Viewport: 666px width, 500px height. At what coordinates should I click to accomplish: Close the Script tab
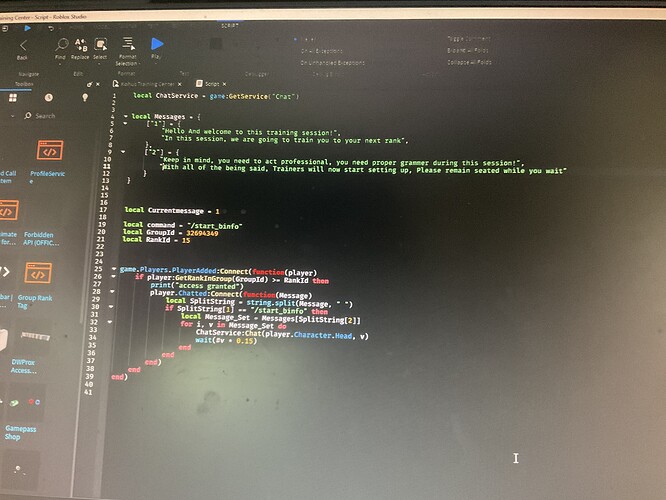tap(224, 84)
